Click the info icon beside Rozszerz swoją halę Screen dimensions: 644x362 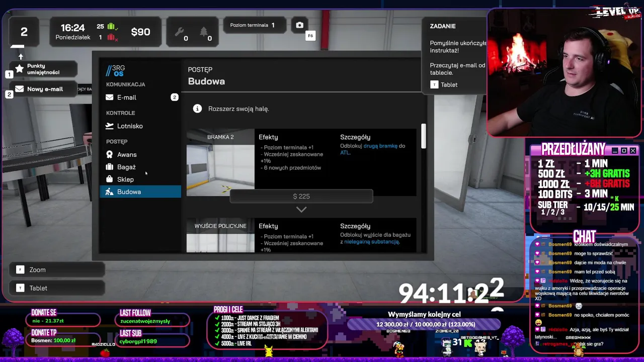pos(198,109)
